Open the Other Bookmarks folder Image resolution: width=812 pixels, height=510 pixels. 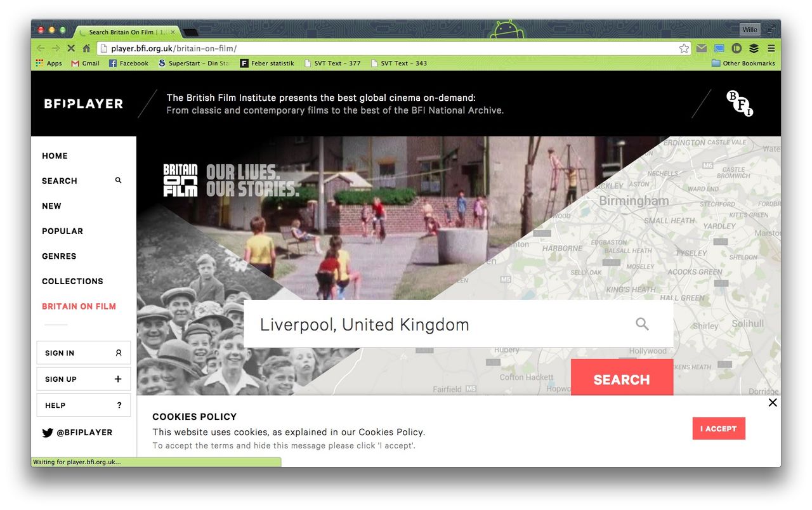point(743,63)
